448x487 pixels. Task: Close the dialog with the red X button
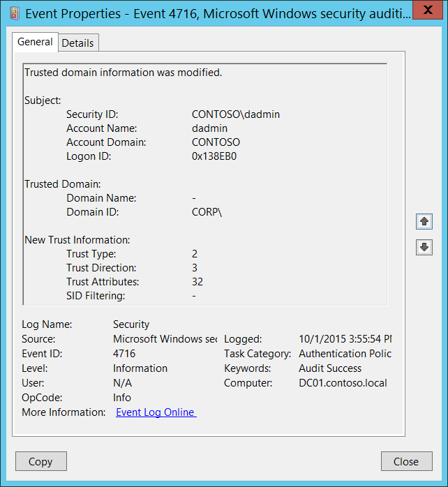[x=428, y=10]
